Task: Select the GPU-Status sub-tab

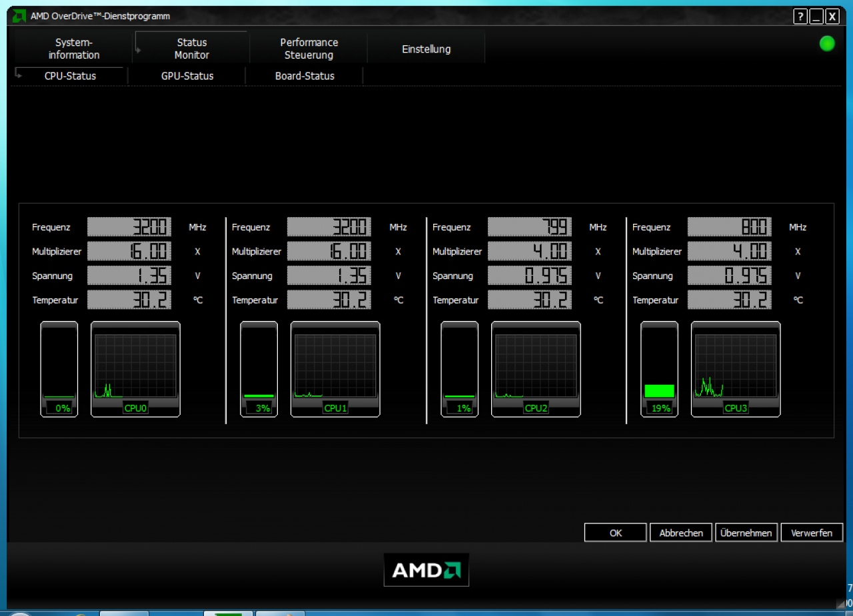Action: [187, 76]
